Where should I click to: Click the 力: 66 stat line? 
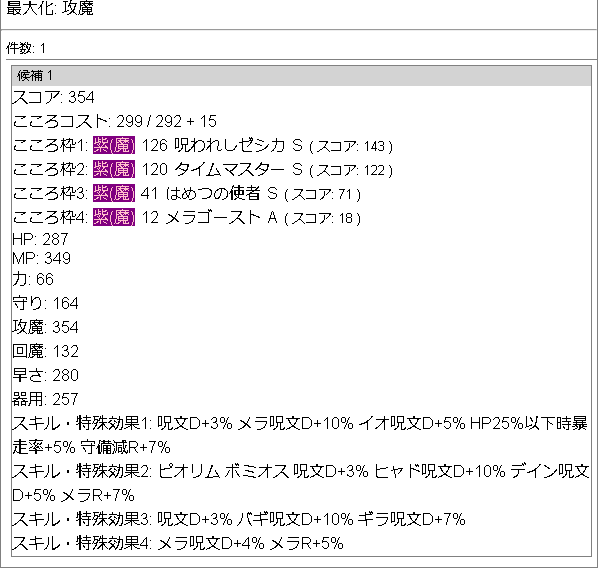[x=33, y=280]
